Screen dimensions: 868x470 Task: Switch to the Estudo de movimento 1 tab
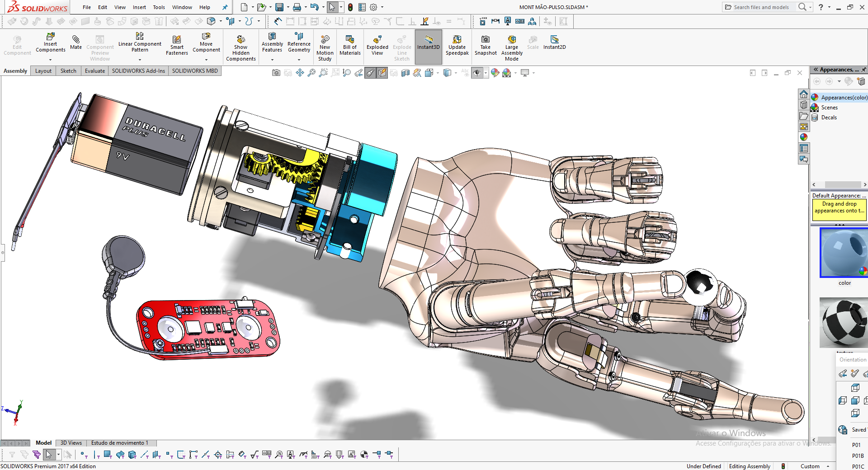pos(121,443)
